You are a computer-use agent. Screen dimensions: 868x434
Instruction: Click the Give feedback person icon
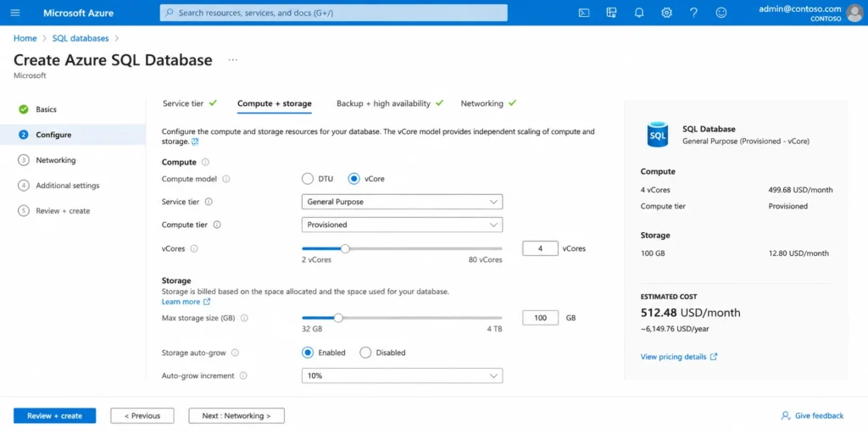coord(785,415)
